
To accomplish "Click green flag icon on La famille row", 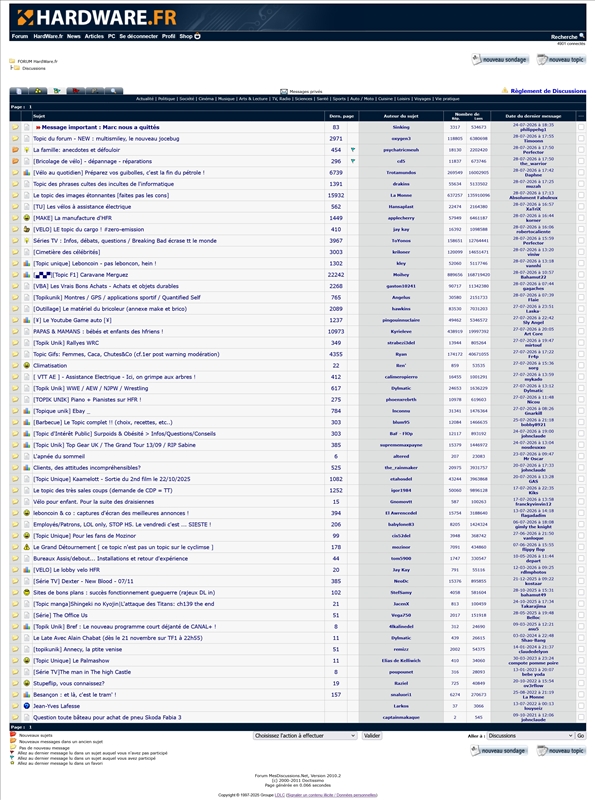I will pos(353,150).
